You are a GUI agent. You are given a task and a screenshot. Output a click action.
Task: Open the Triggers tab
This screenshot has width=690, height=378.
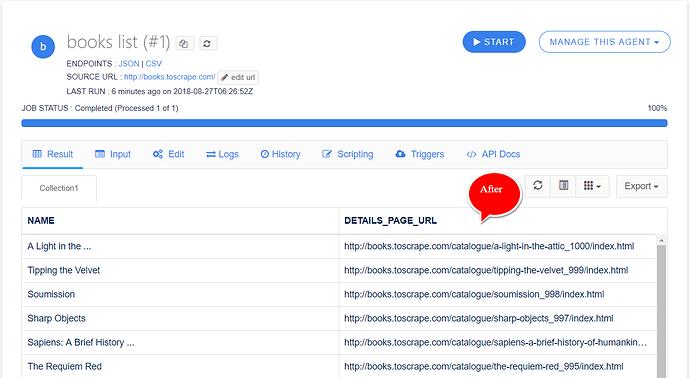pos(420,154)
